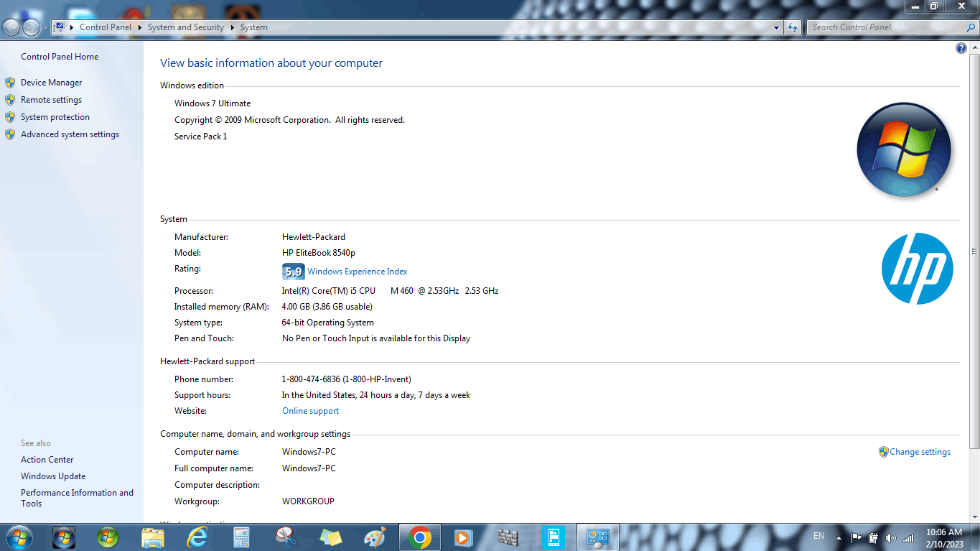The height and width of the screenshot is (551, 980).
Task: Open the green Windows orb taskbar icon
Action: [108, 537]
